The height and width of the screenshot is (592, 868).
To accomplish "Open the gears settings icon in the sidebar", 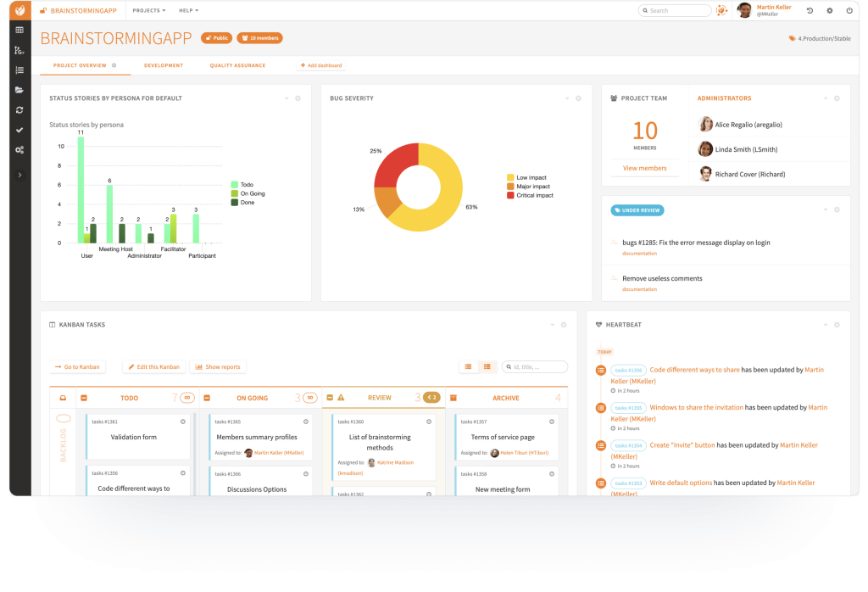I will (19, 149).
